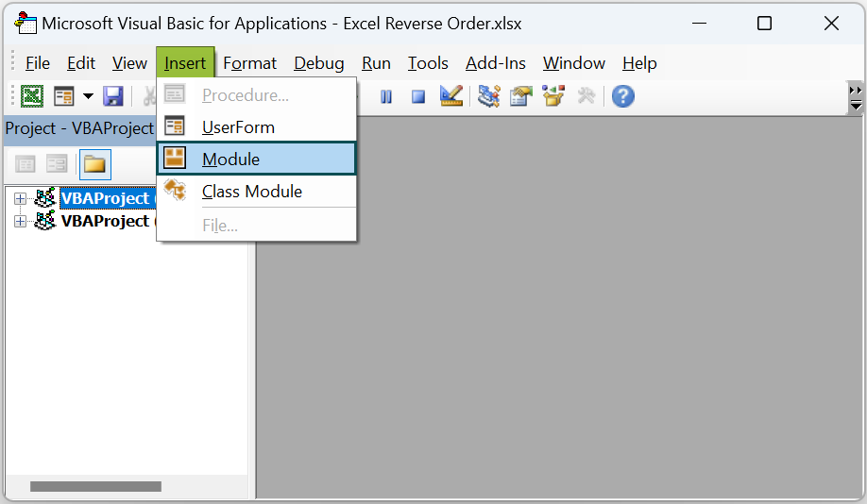The width and height of the screenshot is (867, 504).
Task: Select the highlighted VBAProject tree item
Action: 108,198
